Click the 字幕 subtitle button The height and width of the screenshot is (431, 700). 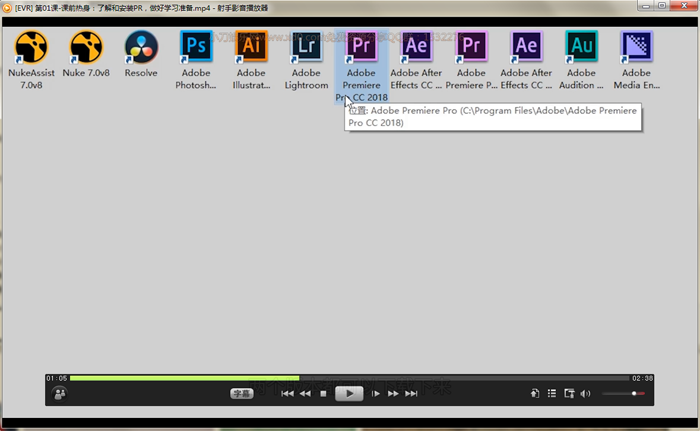[242, 393]
